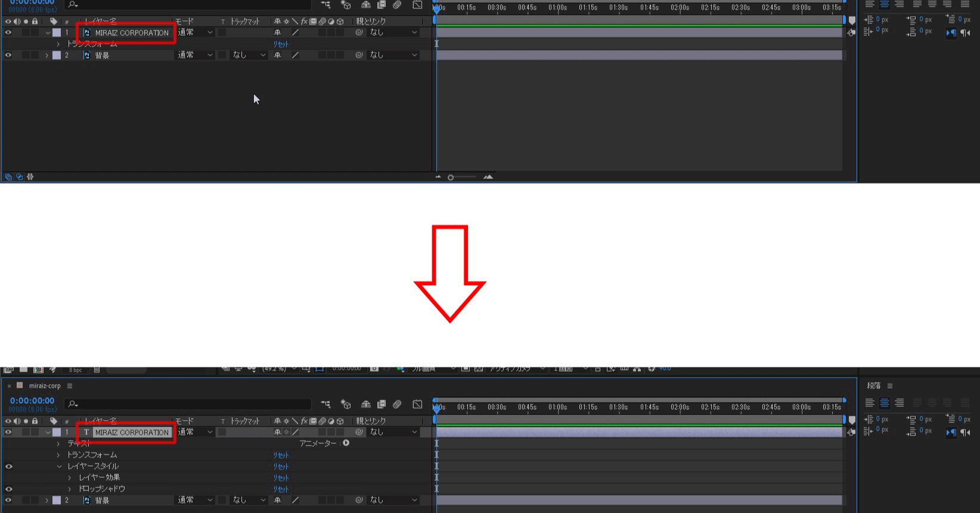Enable motion blur in miraiz-corp timeline
Image resolution: width=980 pixels, height=513 pixels.
coord(397,404)
